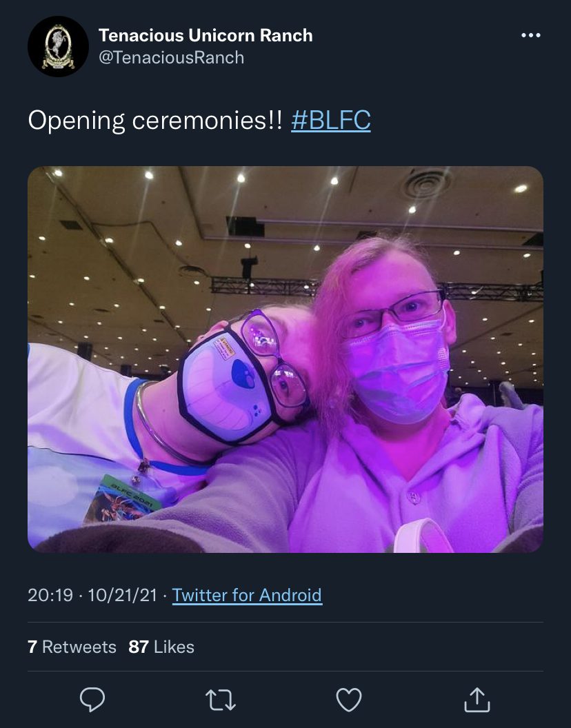This screenshot has width=571, height=728.
Task: Click the ceiling air vent in the photo
Action: pos(425,184)
